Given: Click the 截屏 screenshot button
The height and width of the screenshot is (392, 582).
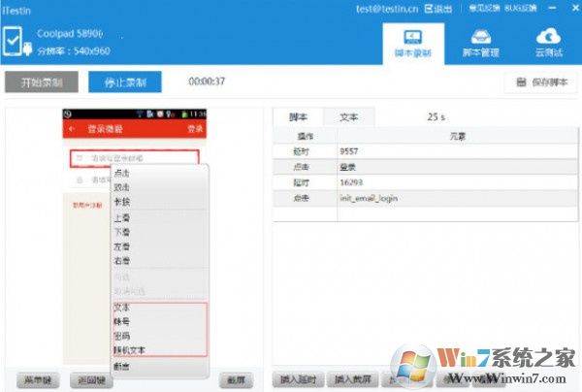Looking at the screenshot, I should [x=236, y=380].
